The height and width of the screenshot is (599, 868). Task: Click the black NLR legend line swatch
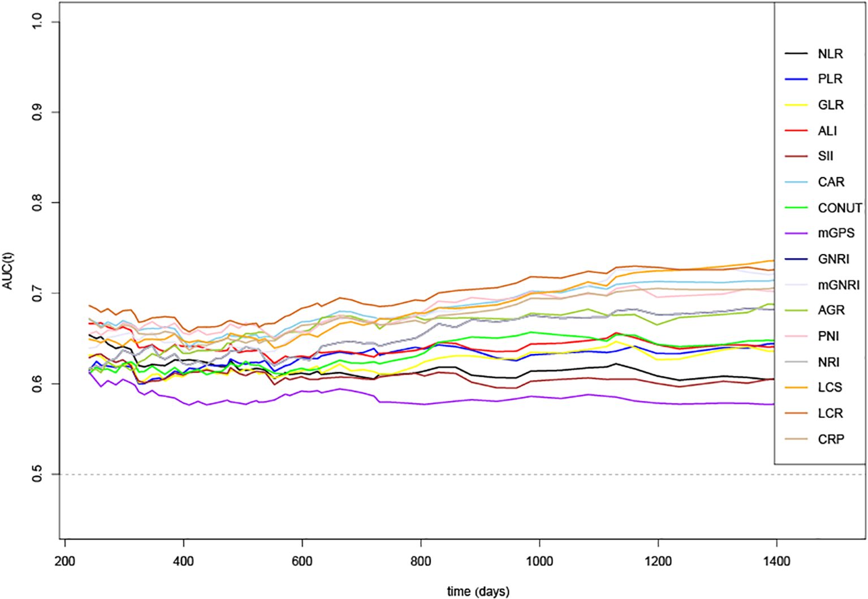click(x=795, y=54)
